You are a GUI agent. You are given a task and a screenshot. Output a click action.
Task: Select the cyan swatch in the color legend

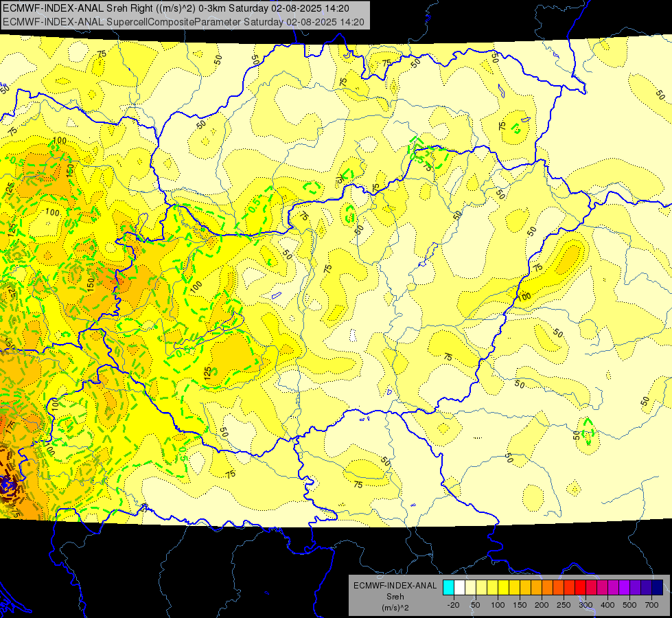(x=449, y=587)
